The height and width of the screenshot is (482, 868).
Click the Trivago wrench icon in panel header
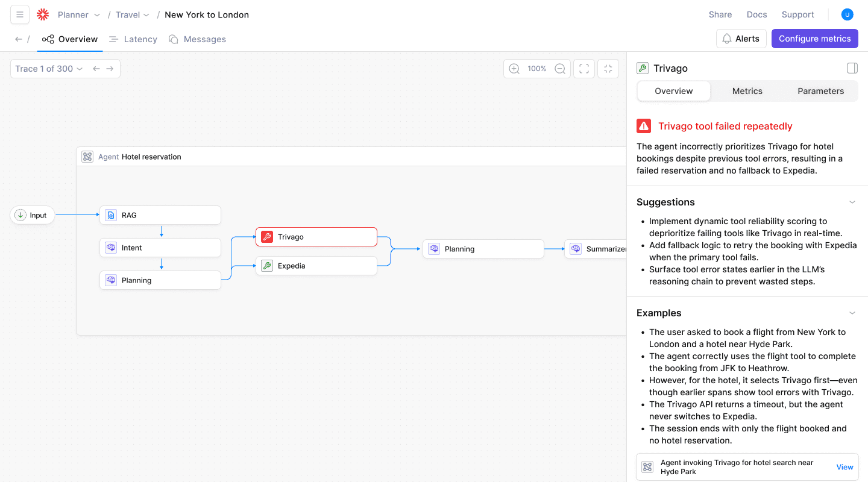(643, 68)
